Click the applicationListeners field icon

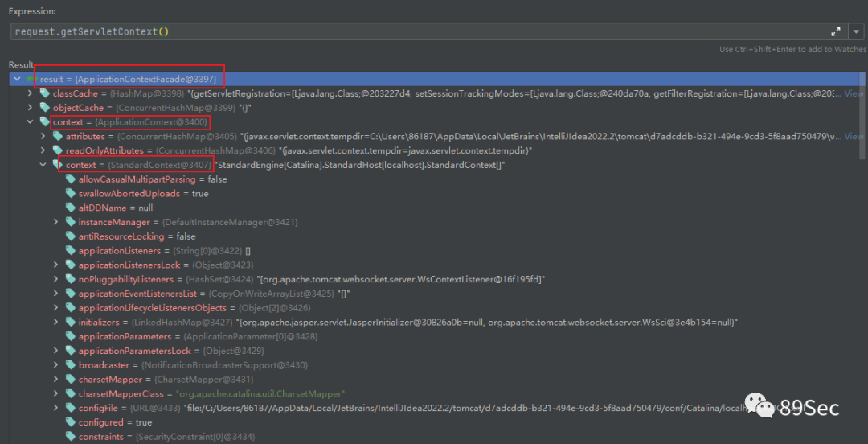point(70,250)
